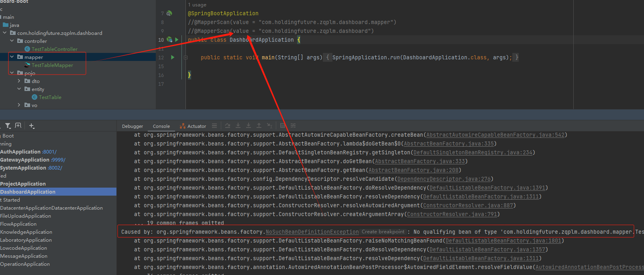Click the Step Out up-arrow icon
644x275 pixels.
(x=259, y=125)
